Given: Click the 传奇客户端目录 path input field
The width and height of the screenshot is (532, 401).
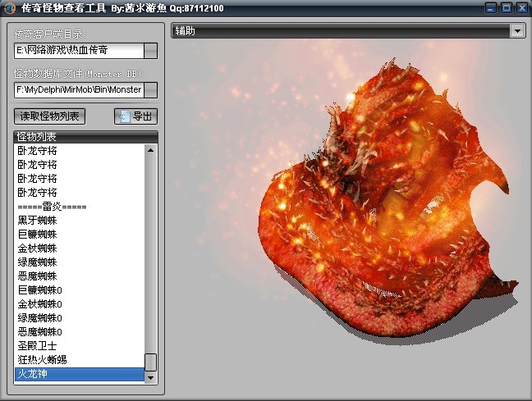Looking at the screenshot, I should point(79,51).
